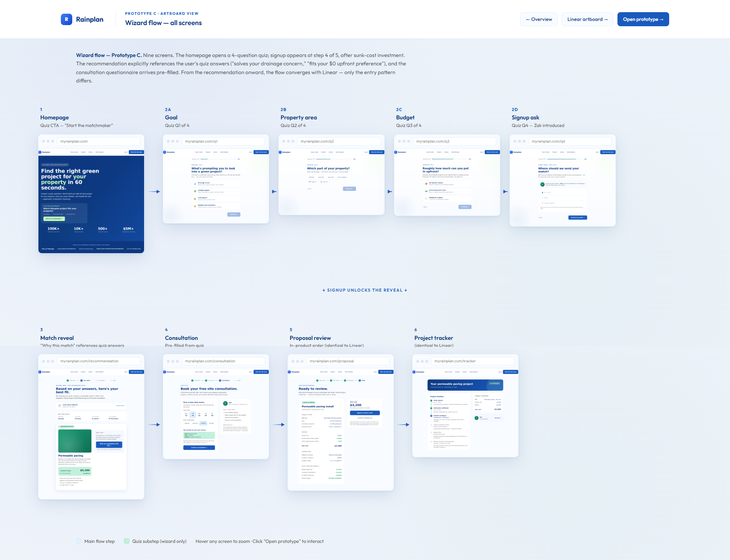
Task: Go back via the Overview button
Action: (539, 19)
